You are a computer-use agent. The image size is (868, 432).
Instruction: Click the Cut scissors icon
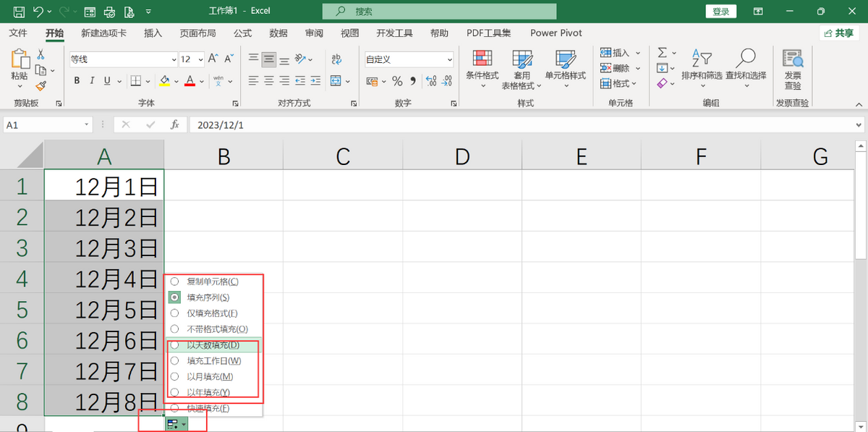tap(41, 55)
